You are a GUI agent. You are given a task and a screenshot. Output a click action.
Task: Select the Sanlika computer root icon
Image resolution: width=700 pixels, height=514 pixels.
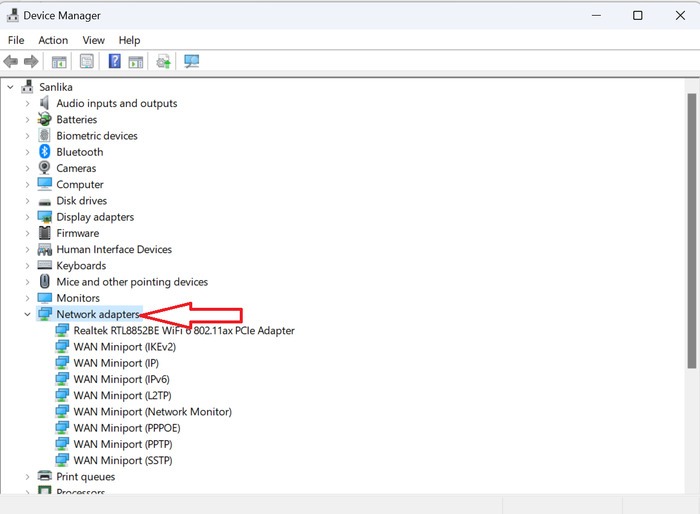[27, 87]
